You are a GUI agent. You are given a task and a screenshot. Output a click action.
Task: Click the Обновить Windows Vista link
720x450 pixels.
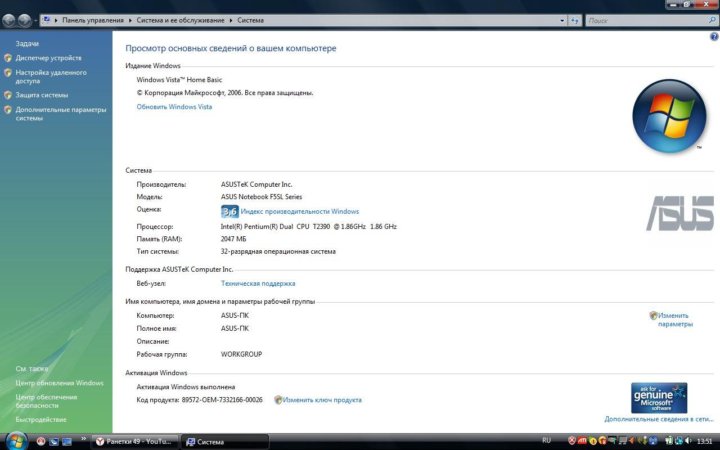pos(174,106)
